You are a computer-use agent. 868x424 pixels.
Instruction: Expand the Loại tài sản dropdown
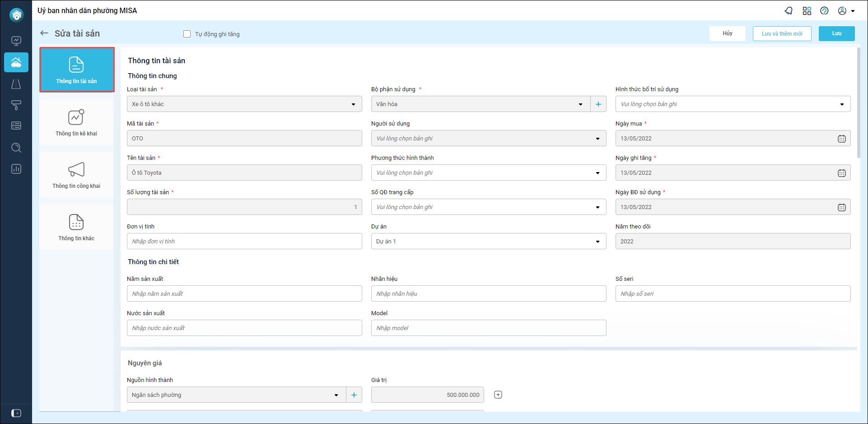[353, 104]
